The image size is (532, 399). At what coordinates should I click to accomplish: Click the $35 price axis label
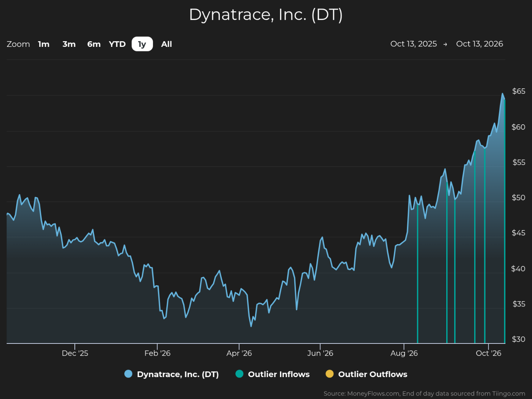click(x=518, y=304)
